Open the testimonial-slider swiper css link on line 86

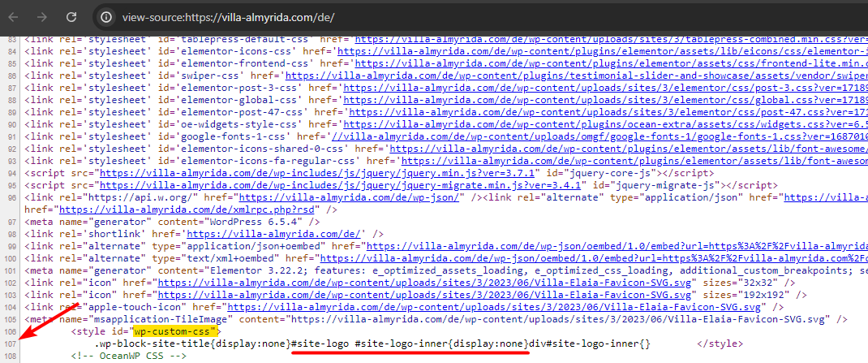click(x=576, y=75)
